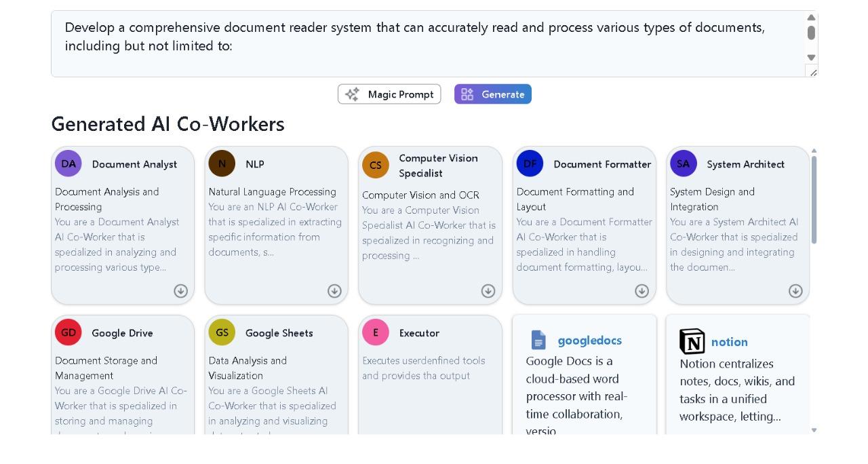
Task: Open the Notion logo icon
Action: (x=692, y=342)
